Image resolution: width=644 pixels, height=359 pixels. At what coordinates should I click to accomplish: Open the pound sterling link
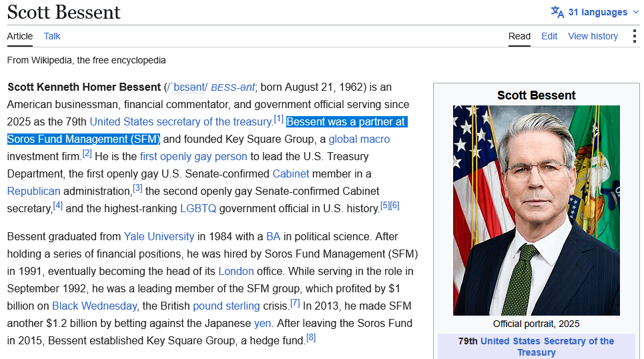point(226,306)
